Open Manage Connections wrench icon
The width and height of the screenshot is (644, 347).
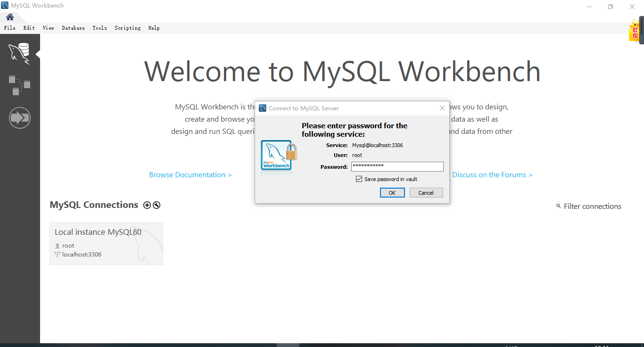[x=157, y=205]
